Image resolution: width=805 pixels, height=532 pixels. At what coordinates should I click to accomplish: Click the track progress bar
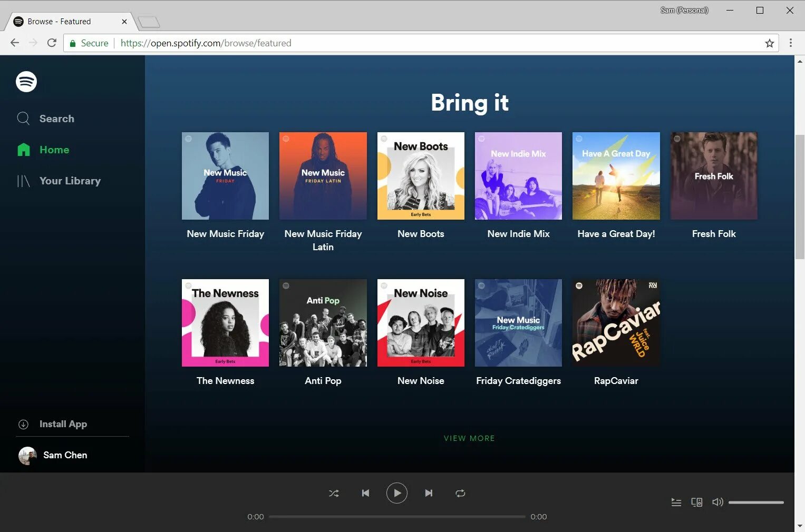tap(397, 517)
